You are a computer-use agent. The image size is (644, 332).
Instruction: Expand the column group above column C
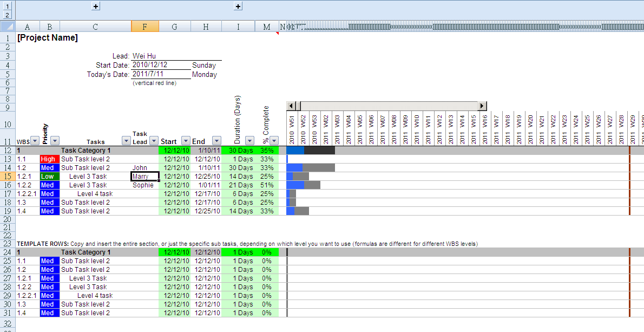96,6
